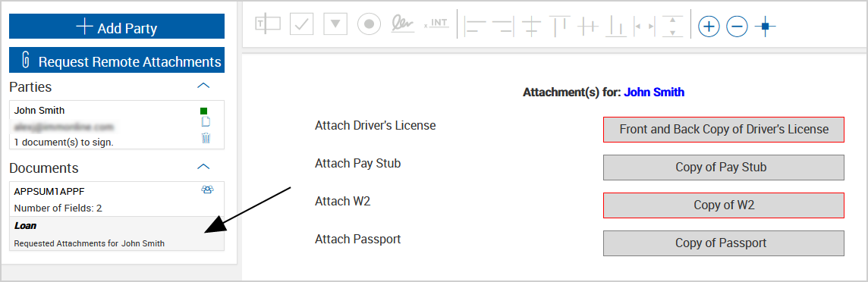The width and height of the screenshot is (868, 282).
Task: Click Request Remote Attachments button
Action: pyautogui.click(x=117, y=61)
